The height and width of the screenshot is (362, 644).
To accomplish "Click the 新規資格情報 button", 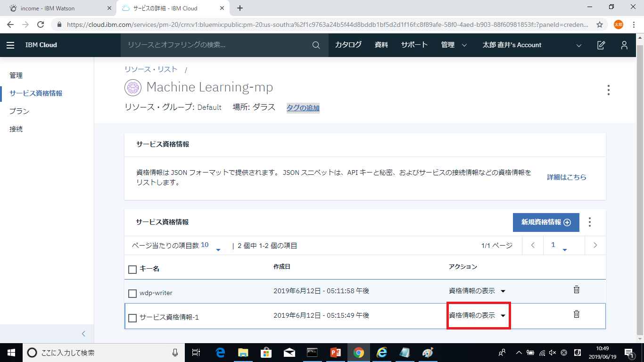I will point(545,222).
